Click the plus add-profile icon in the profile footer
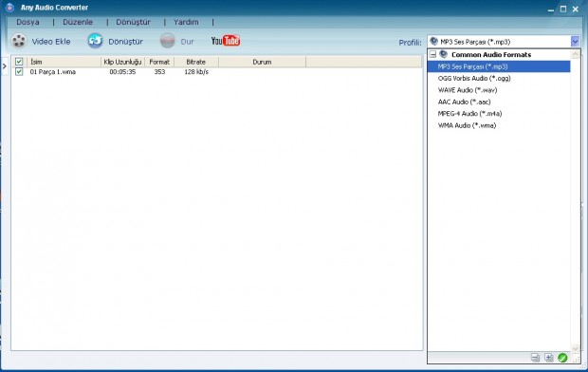 pyautogui.click(x=549, y=358)
